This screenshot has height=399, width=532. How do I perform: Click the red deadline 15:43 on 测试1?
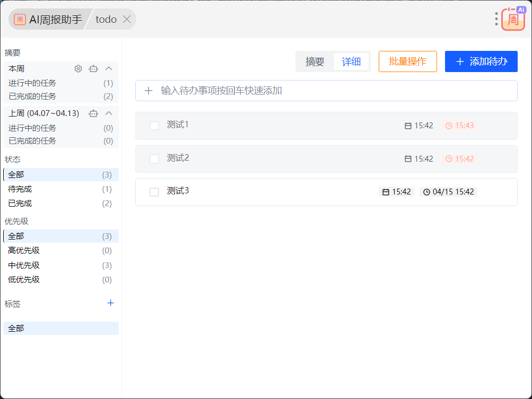[460, 126]
